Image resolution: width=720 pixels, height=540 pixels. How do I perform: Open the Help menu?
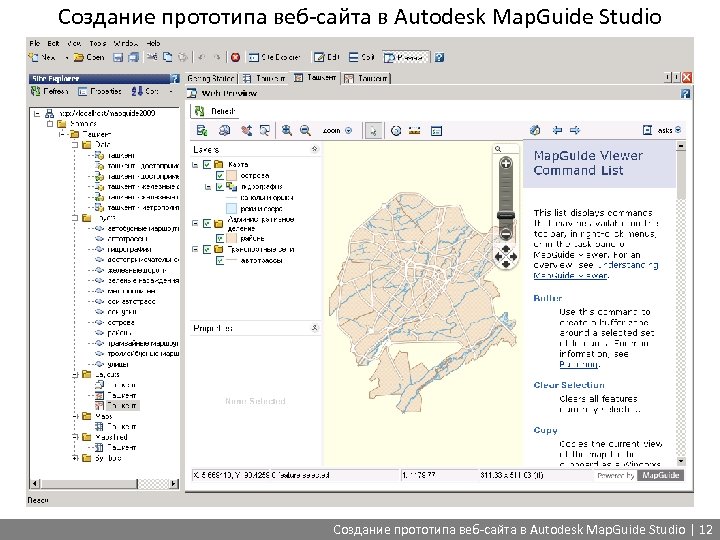(x=153, y=43)
